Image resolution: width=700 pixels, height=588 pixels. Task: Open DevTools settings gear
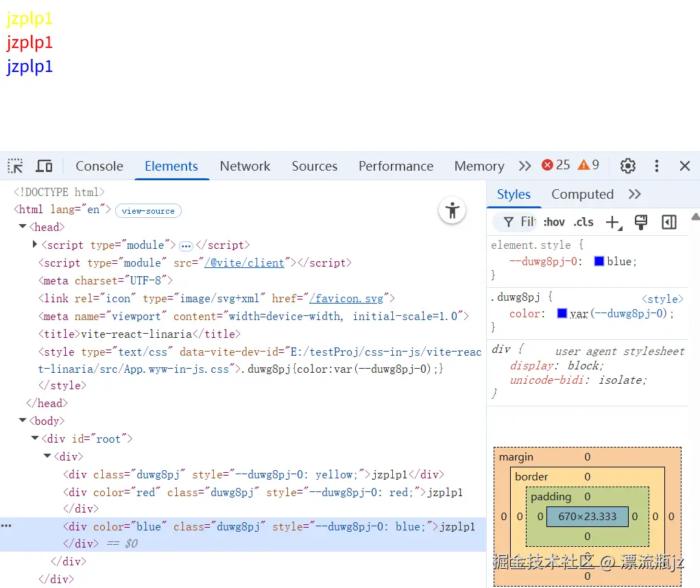[x=627, y=165]
